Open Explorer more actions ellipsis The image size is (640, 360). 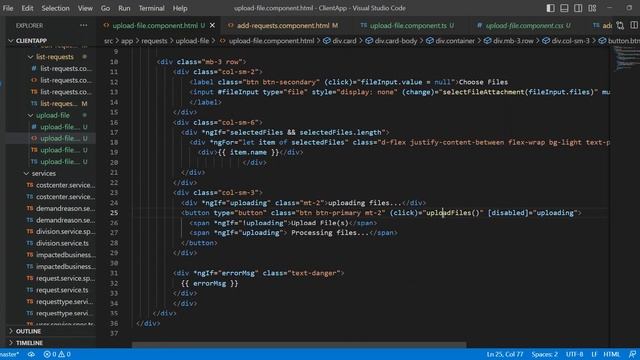(84, 25)
